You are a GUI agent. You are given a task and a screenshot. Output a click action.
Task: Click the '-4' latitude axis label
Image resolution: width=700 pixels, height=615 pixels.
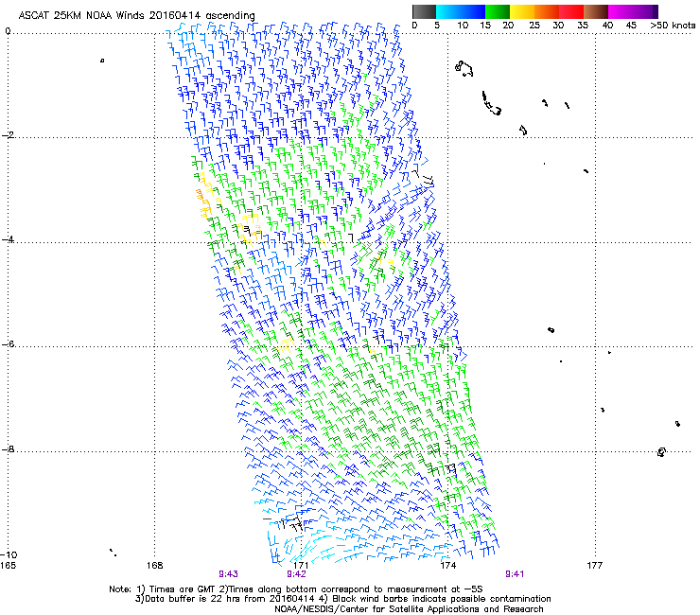click(9, 239)
